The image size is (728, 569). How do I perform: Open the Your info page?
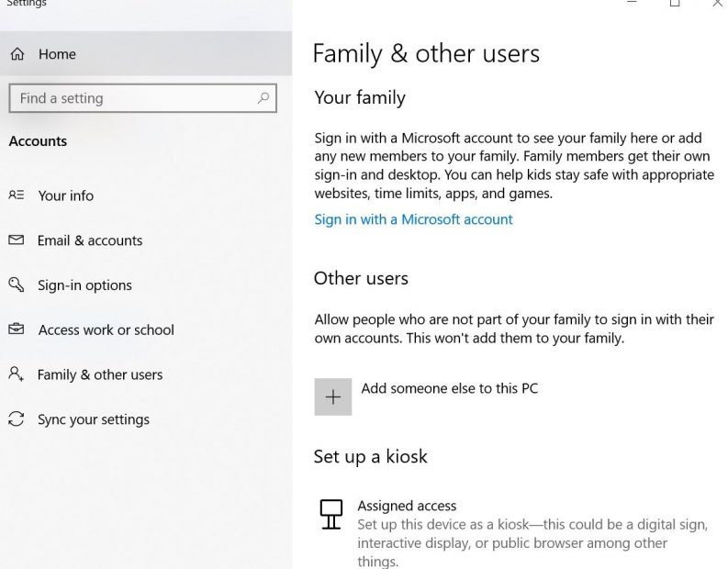coord(65,195)
